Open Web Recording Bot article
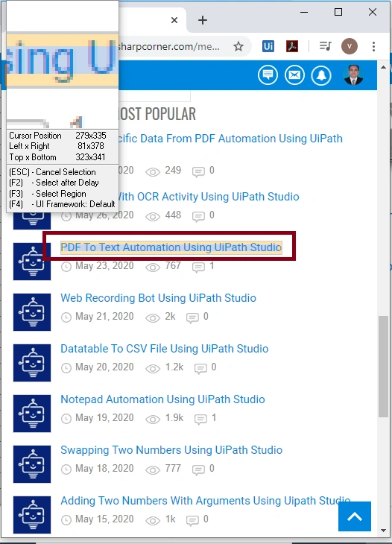The height and width of the screenshot is (544, 392). (158, 298)
